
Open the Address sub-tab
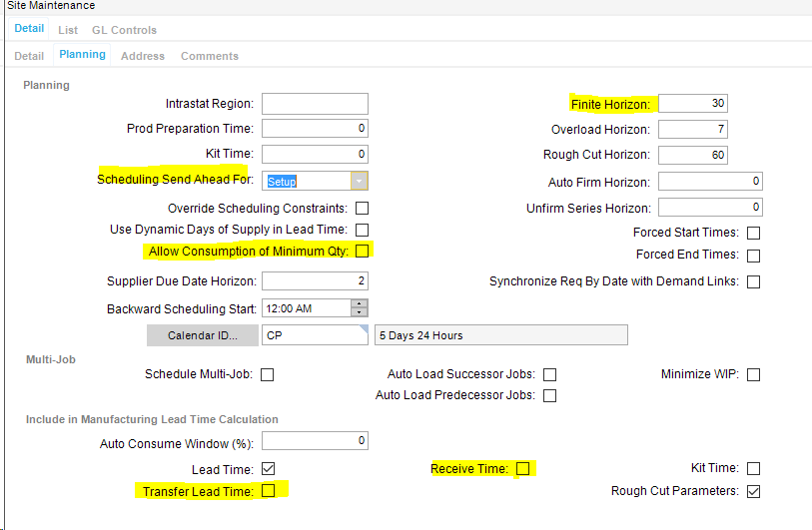point(143,56)
